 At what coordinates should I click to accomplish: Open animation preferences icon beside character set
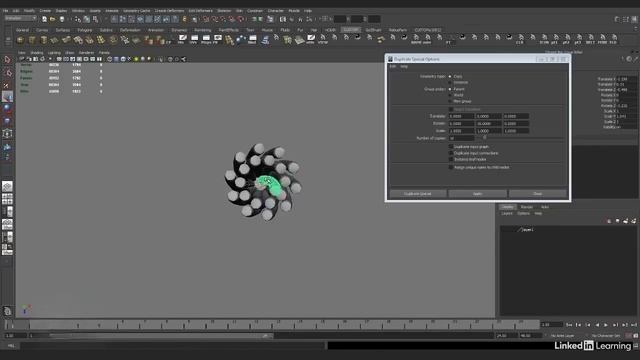636,336
